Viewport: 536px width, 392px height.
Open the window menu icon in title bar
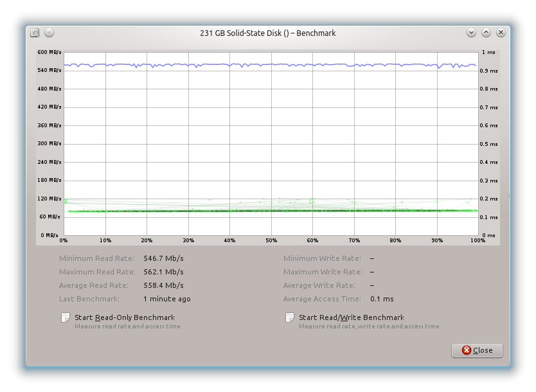[x=35, y=33]
